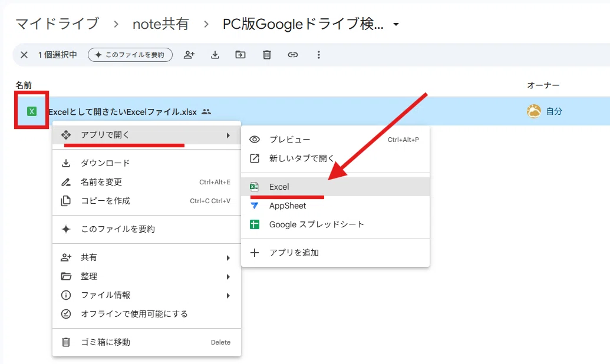This screenshot has width=610, height=364.
Task: Click the trash icon beside ゴミ箱に移動
Action: [66, 342]
